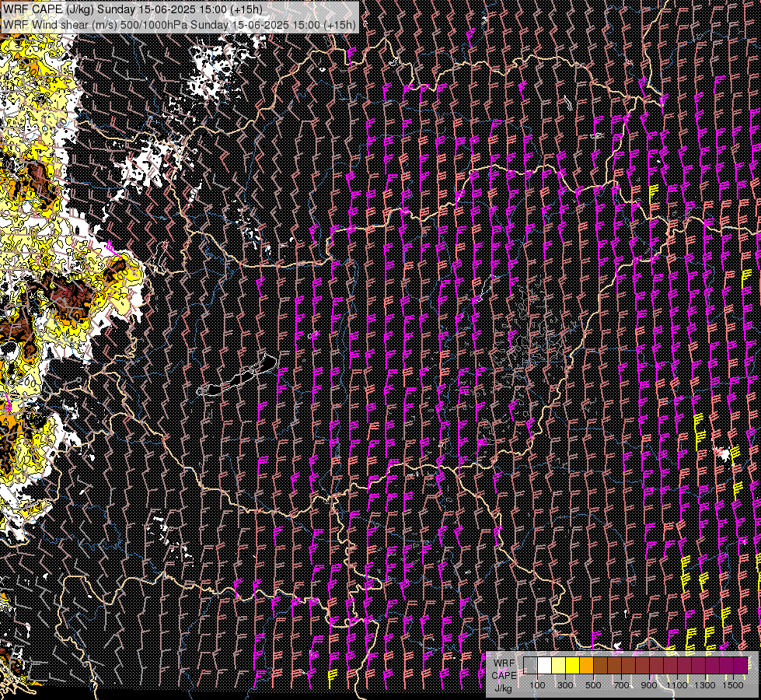Select the gray legend swatch below 100
This screenshot has height=700, width=761.
point(530,665)
